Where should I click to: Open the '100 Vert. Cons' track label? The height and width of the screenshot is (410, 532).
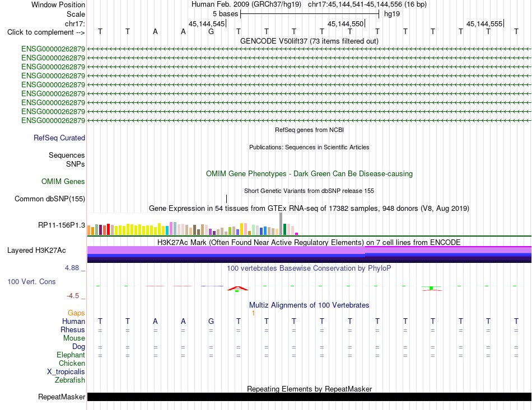(31, 281)
